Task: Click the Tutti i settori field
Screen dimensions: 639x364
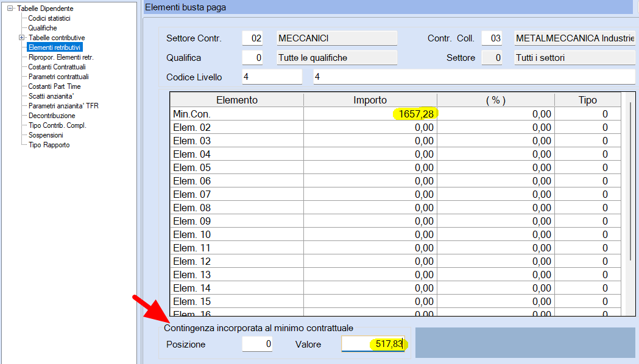Action: click(x=574, y=58)
